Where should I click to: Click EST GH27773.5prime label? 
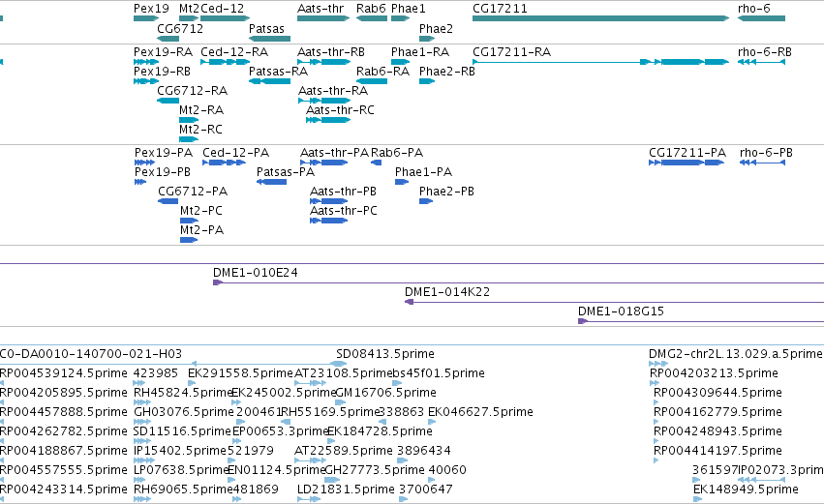tap(375, 470)
